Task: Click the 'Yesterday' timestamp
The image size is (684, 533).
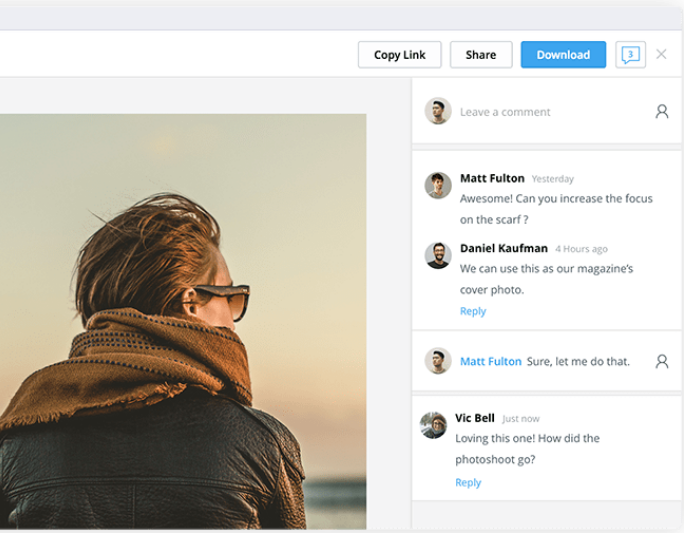Action: 553,179
